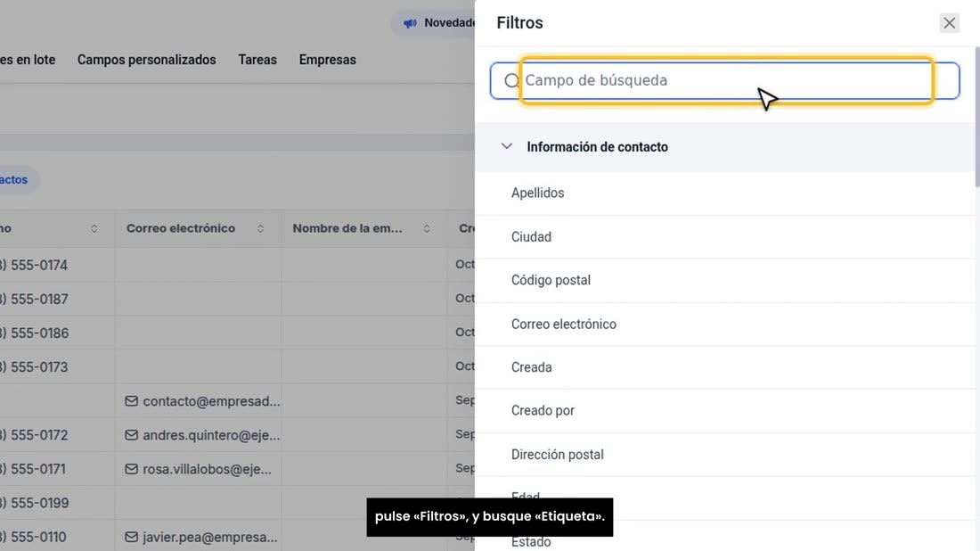Collapse Información de contacto section
This screenshot has height=551, width=980.
pos(507,146)
